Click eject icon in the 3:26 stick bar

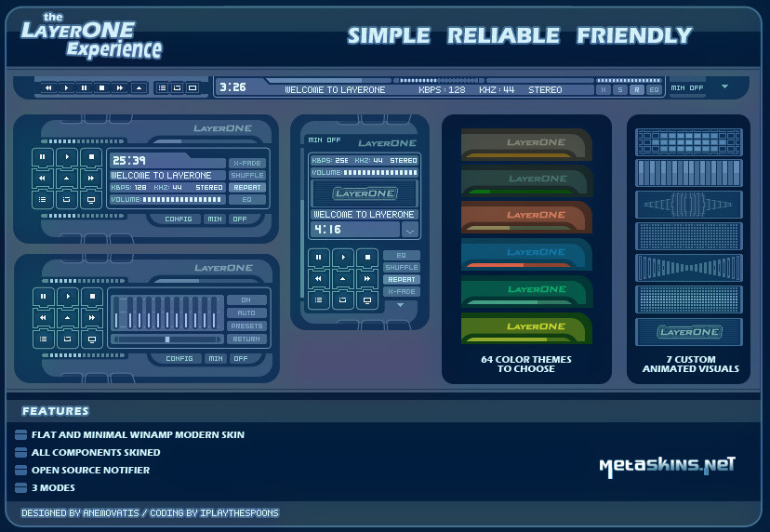139,88
